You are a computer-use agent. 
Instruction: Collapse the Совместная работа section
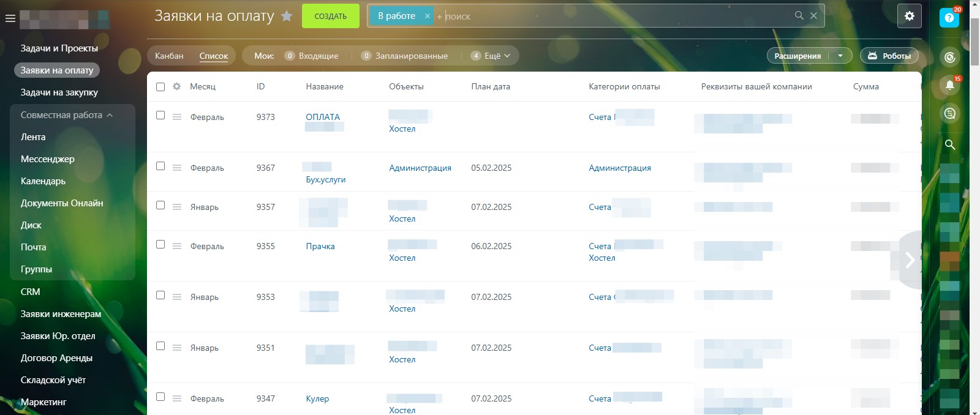[110, 115]
